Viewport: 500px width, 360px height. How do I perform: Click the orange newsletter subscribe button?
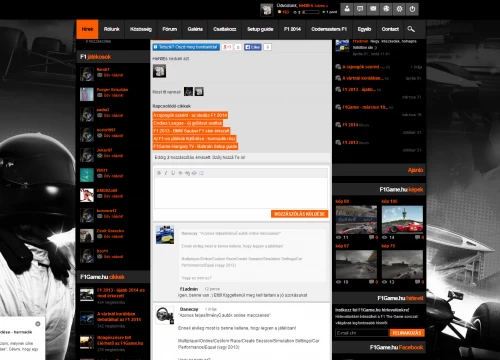(407, 333)
